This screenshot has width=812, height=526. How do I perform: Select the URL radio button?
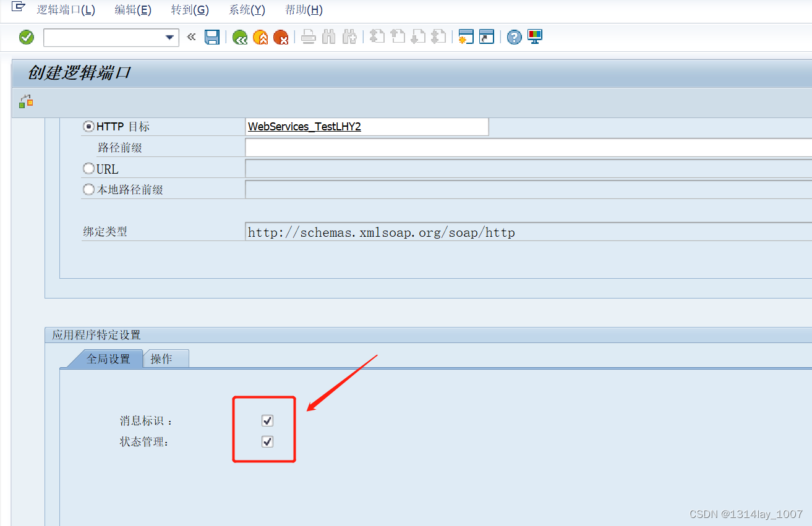(x=88, y=169)
